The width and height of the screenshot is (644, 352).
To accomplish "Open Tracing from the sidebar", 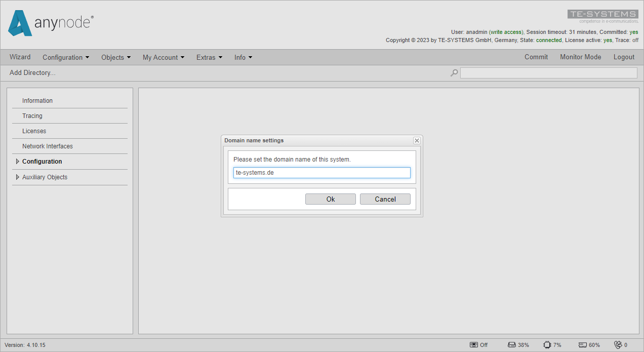I will [x=32, y=115].
